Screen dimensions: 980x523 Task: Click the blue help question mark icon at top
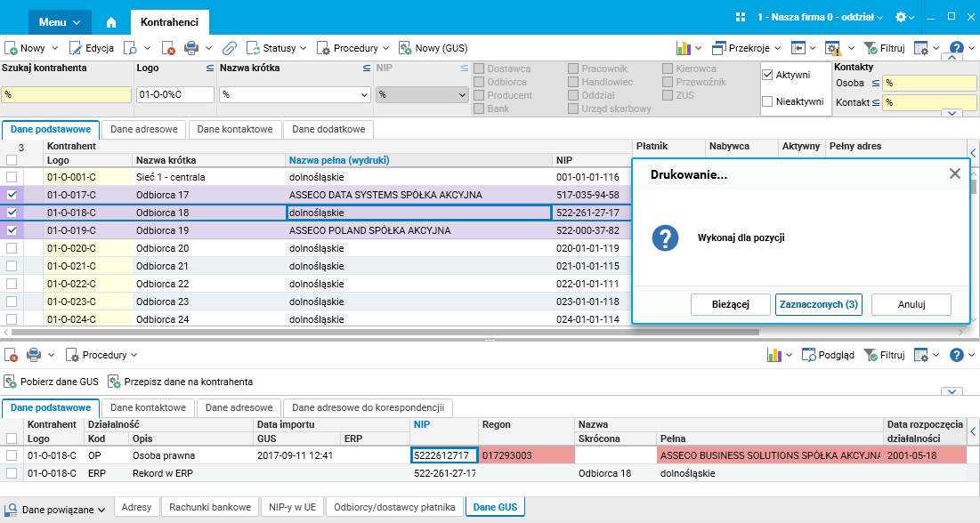(x=957, y=48)
